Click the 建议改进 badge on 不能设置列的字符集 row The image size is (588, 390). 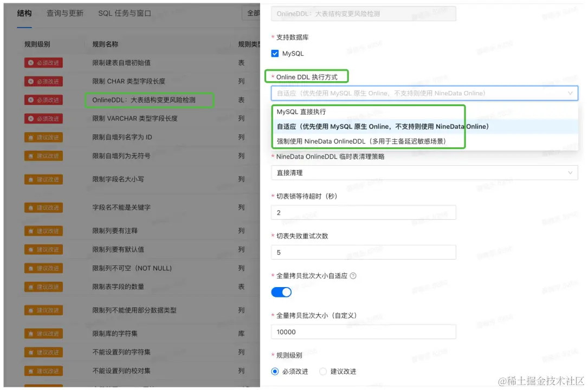43,352
